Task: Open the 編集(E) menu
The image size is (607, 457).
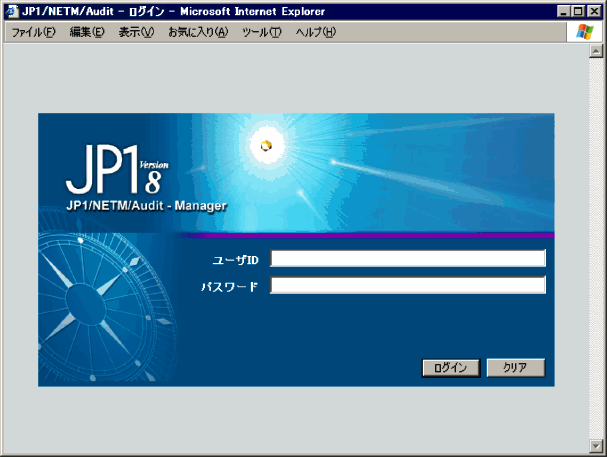Action: (x=87, y=32)
